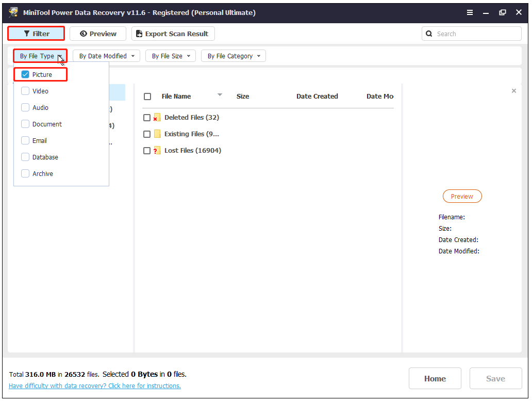Check the Database file type checkbox
The width and height of the screenshot is (532, 401).
pyautogui.click(x=25, y=157)
